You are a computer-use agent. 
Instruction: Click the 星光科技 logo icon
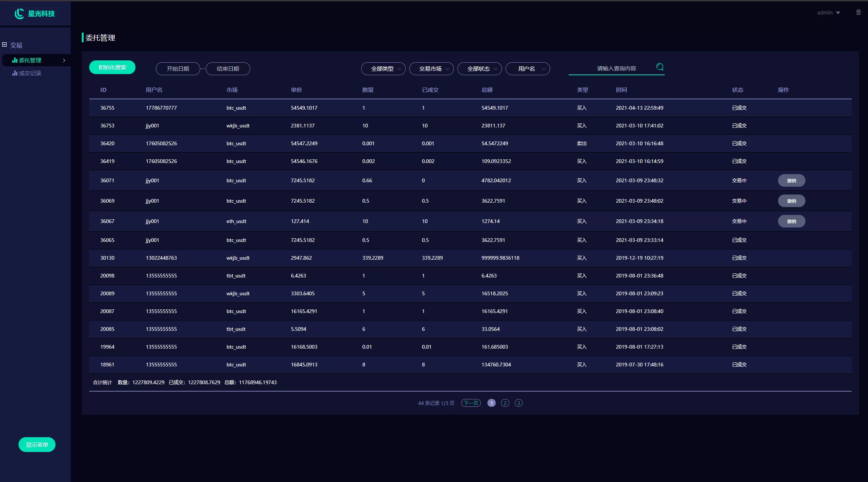pos(19,14)
